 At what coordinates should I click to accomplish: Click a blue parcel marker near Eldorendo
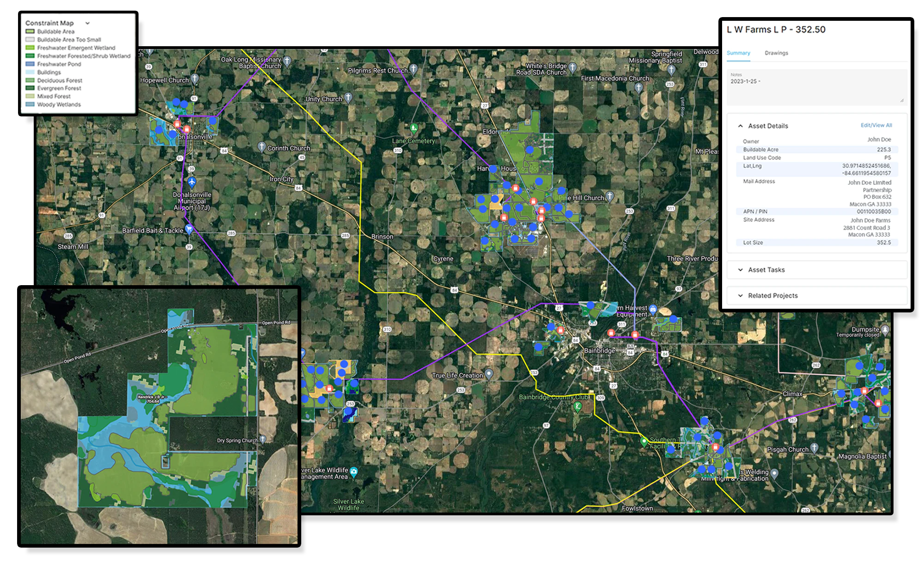[530, 150]
